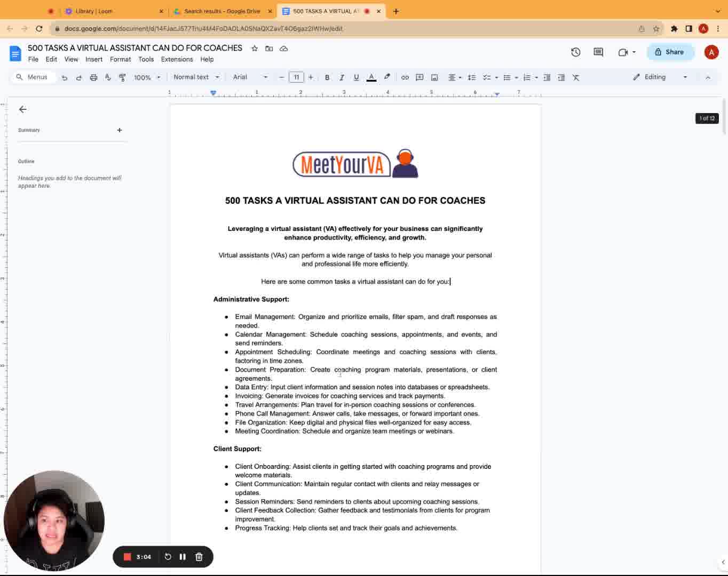Click the insert image icon

pos(434,77)
